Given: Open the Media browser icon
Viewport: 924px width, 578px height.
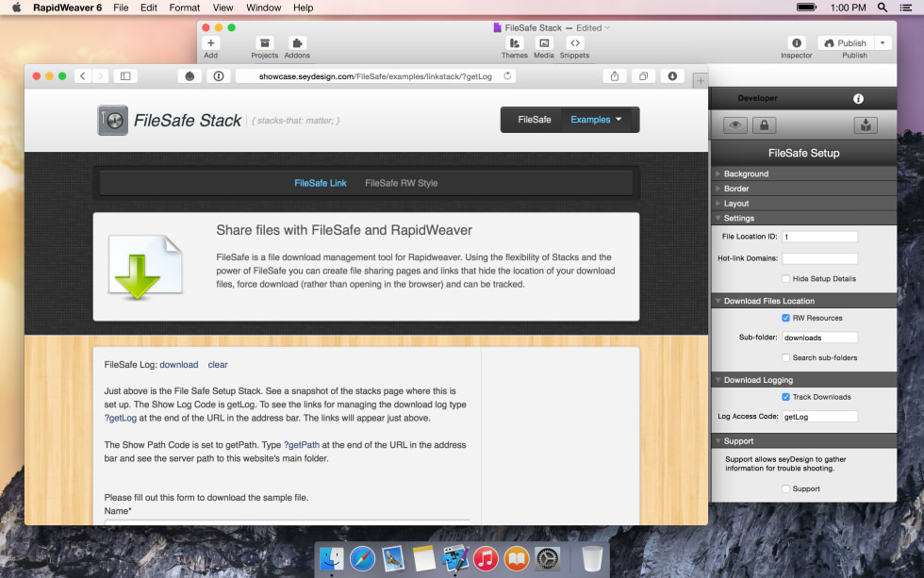Looking at the screenshot, I should 544,43.
